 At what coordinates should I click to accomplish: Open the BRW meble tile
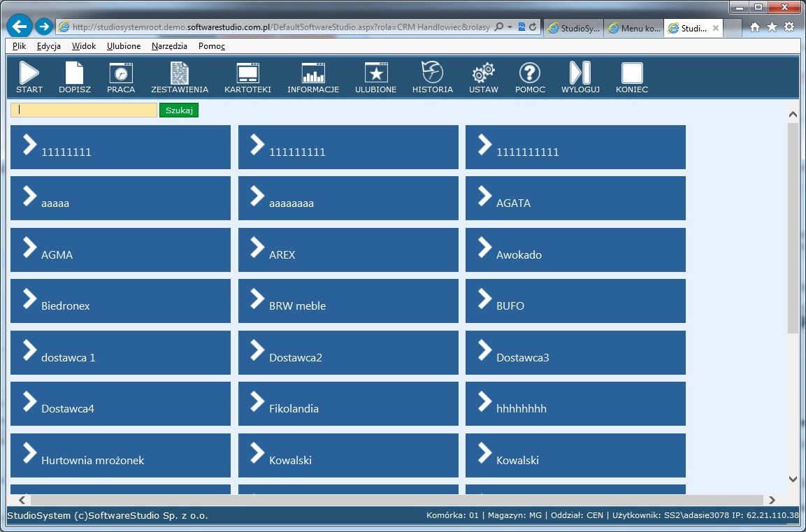(349, 301)
